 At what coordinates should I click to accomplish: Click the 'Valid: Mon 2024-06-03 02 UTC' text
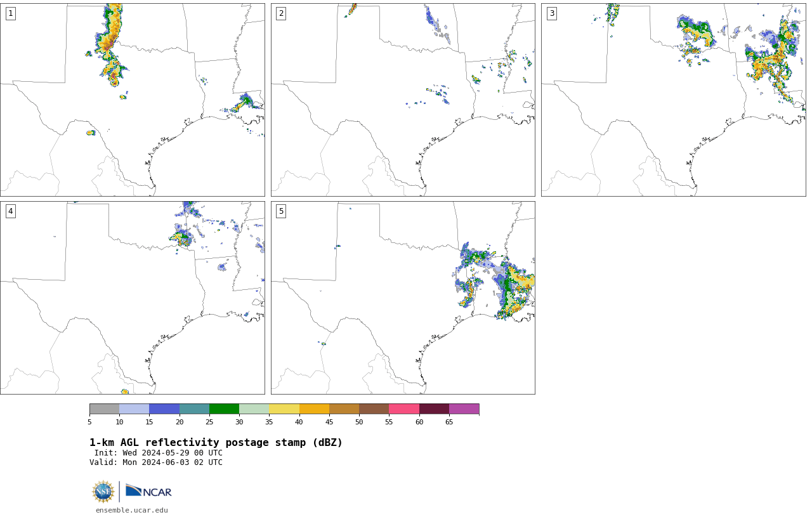pyautogui.click(x=156, y=462)
